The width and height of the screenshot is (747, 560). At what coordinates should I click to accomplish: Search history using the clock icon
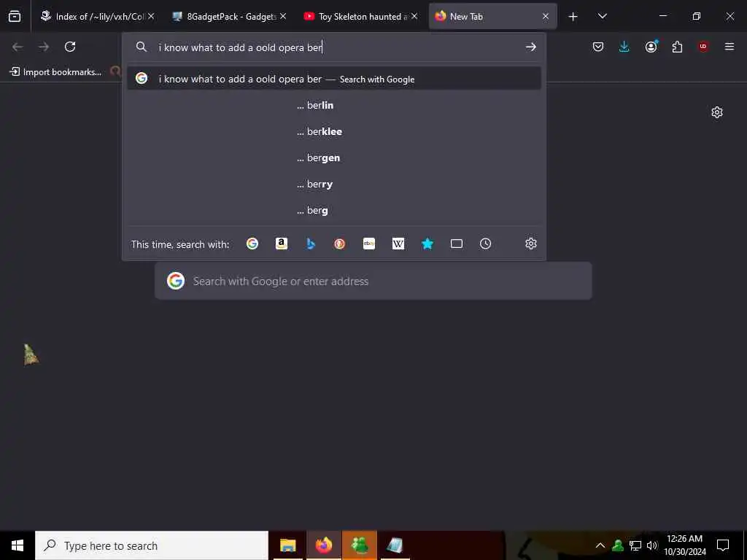point(485,244)
